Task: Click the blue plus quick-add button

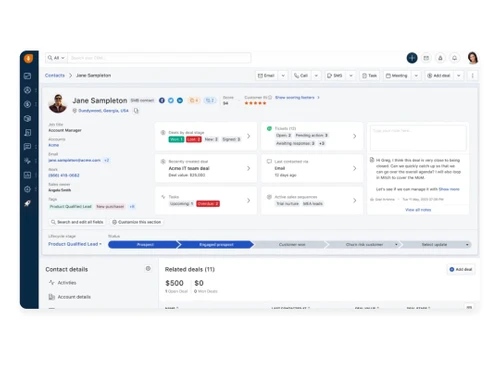Action: click(x=412, y=58)
